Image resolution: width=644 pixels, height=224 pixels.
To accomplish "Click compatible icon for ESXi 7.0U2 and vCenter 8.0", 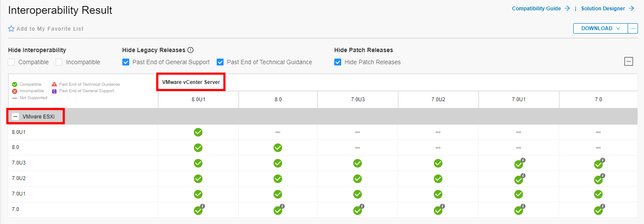I will point(278,179).
